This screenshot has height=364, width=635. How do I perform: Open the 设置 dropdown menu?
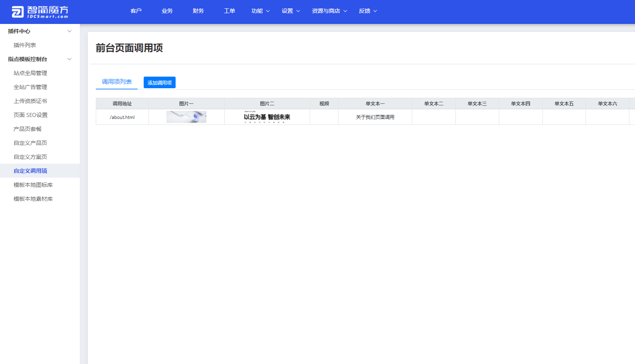point(291,11)
